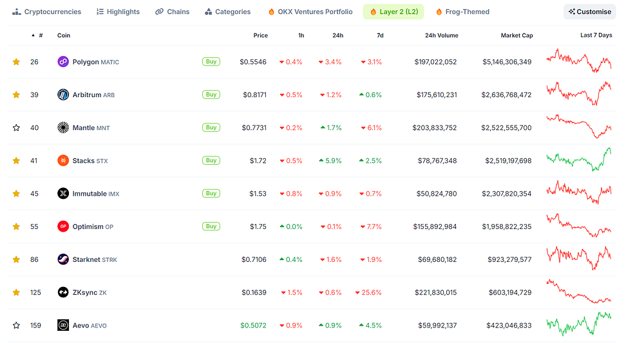Click the Mantle coin logo icon
Viewport: 644px width, 343px height.
(x=63, y=127)
